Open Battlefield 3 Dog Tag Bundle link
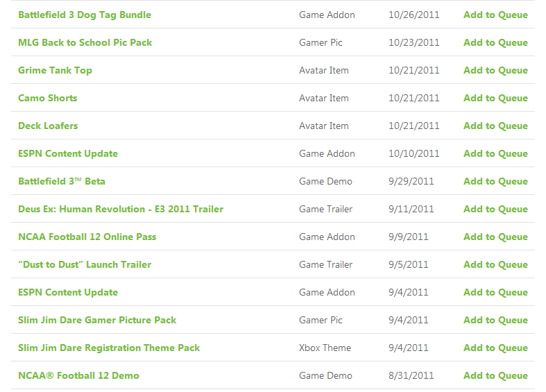Image resolution: width=546 pixels, height=392 pixels. click(x=85, y=15)
